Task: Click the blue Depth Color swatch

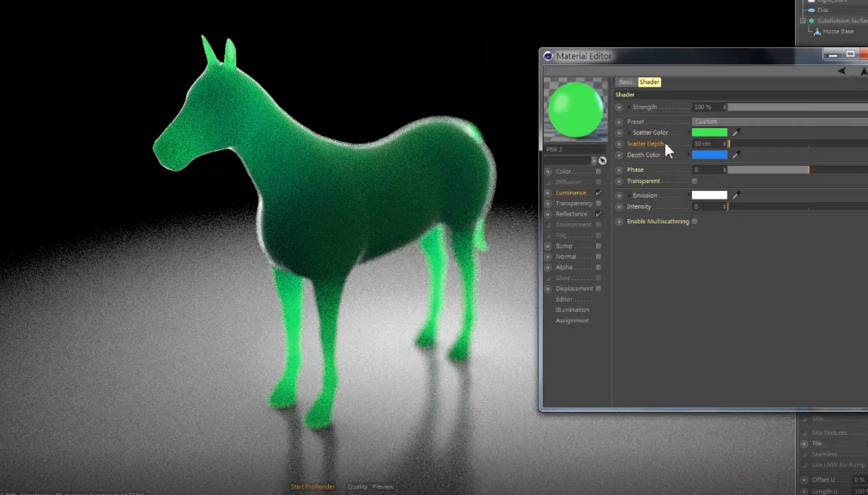Action: [709, 155]
